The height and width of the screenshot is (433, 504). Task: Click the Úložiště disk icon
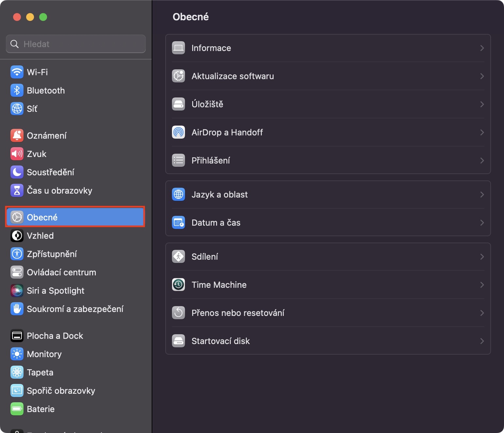(x=178, y=104)
